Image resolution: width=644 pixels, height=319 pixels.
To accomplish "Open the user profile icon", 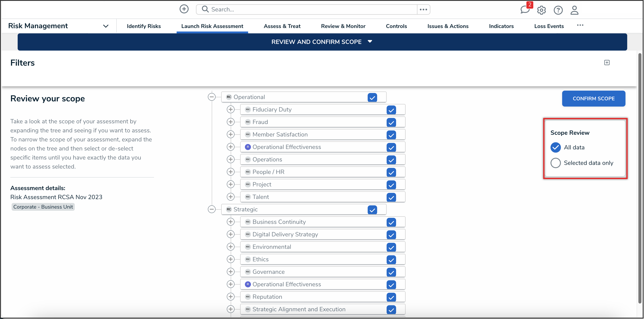I will (574, 10).
